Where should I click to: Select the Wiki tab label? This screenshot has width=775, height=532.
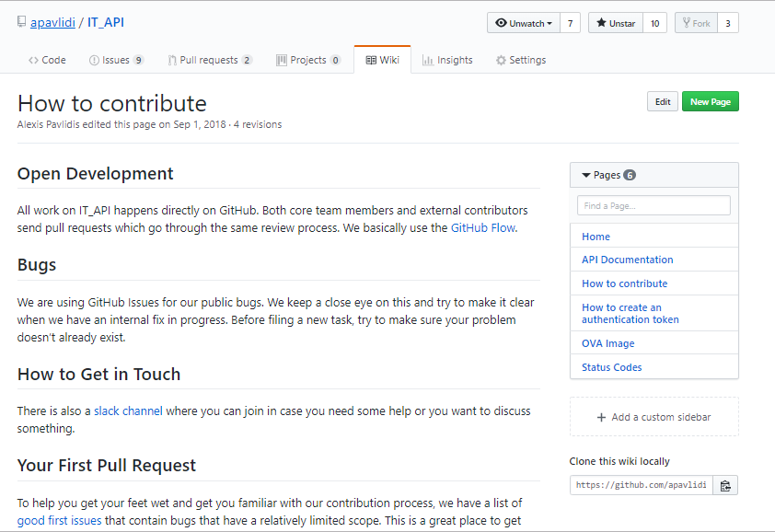pyautogui.click(x=389, y=61)
